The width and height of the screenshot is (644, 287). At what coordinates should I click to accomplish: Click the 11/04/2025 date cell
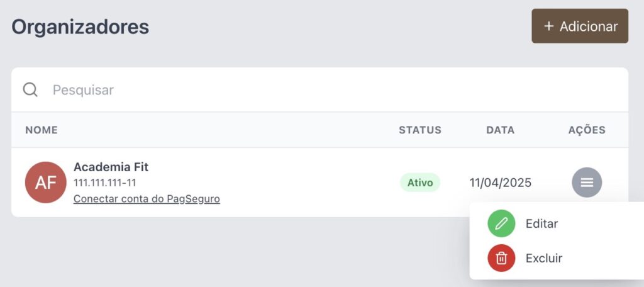point(500,183)
